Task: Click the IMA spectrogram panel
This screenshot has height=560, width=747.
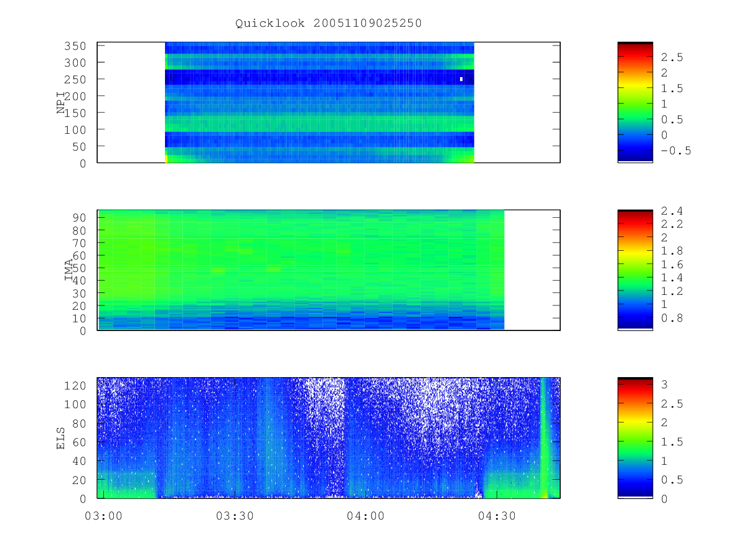Action: pos(329,270)
